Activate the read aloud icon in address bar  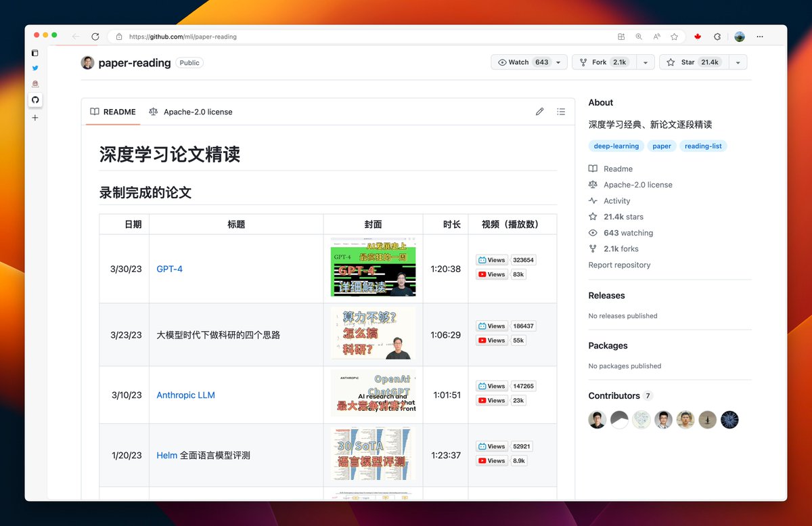pyautogui.click(x=656, y=37)
